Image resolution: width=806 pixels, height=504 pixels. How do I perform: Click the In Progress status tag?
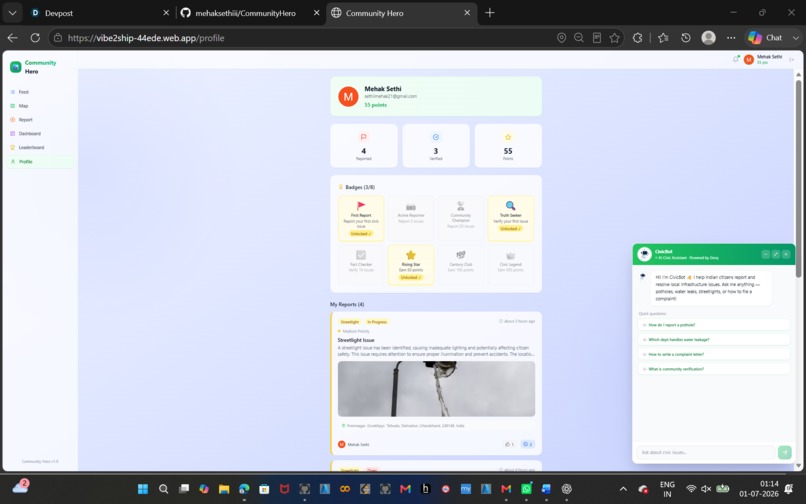377,322
